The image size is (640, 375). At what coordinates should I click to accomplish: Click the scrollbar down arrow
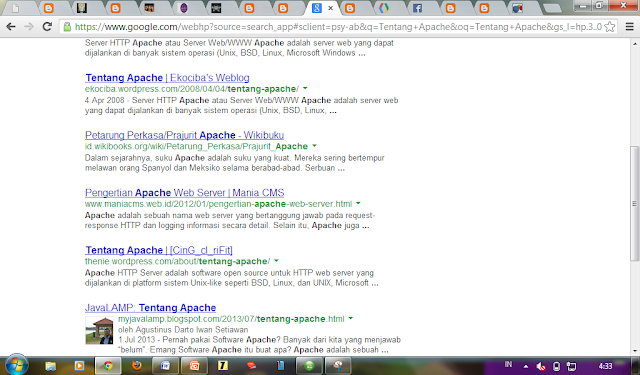tap(635, 351)
